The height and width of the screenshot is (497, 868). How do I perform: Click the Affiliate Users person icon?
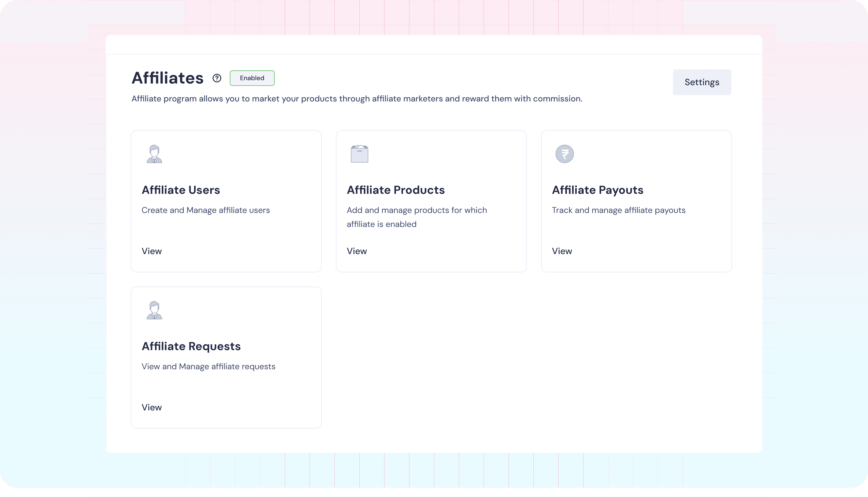(x=154, y=154)
